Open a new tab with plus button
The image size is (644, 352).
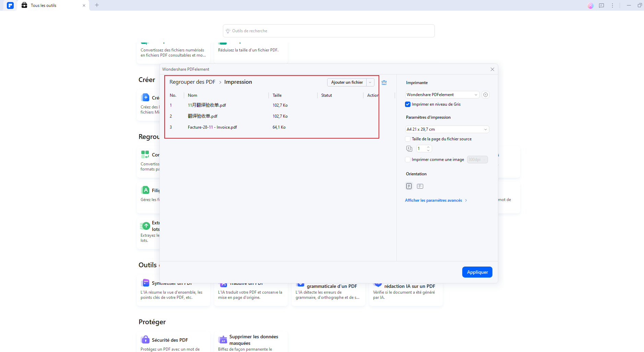(97, 5)
